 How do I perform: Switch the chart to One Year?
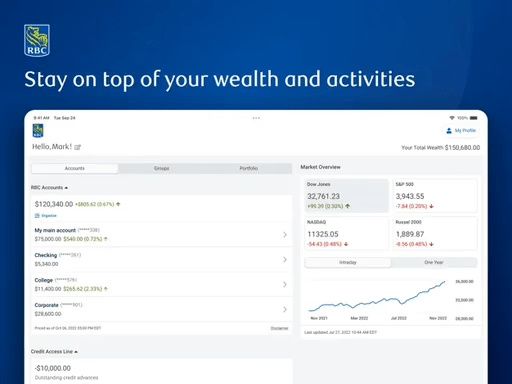pyautogui.click(x=434, y=263)
